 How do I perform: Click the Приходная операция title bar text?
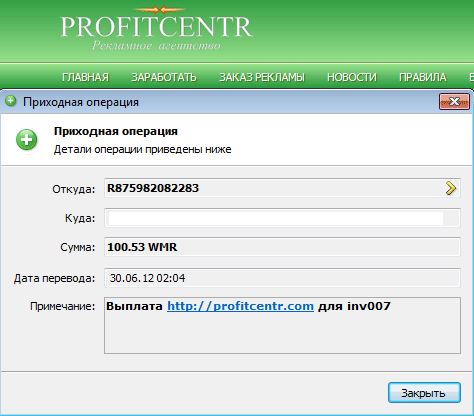click(81, 102)
